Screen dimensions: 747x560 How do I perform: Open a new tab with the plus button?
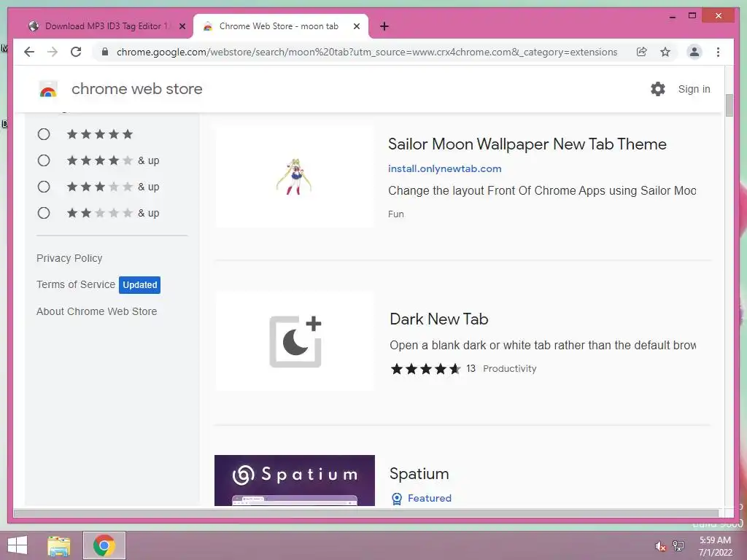click(x=384, y=26)
